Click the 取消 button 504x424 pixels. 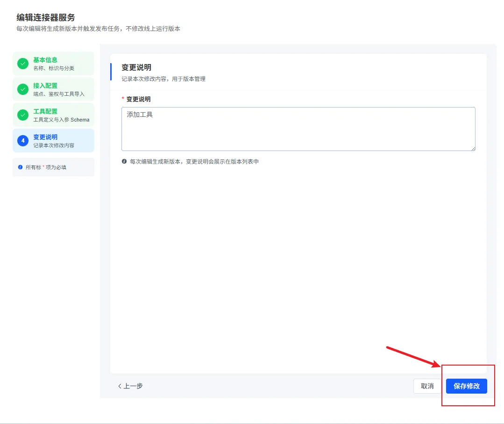click(427, 386)
